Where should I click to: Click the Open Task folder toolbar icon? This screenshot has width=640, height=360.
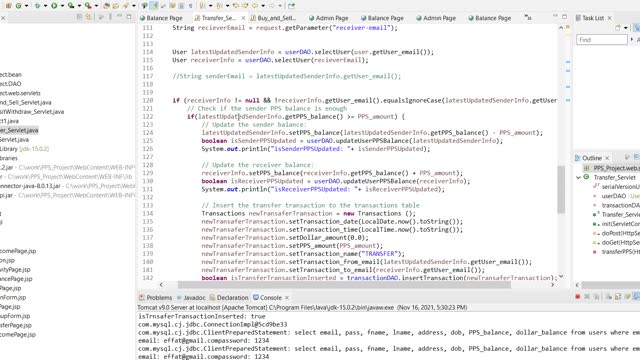click(116, 6)
